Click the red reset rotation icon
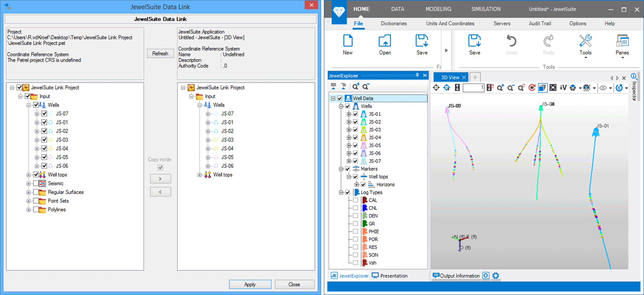This screenshot has width=644, height=295. point(532,88)
